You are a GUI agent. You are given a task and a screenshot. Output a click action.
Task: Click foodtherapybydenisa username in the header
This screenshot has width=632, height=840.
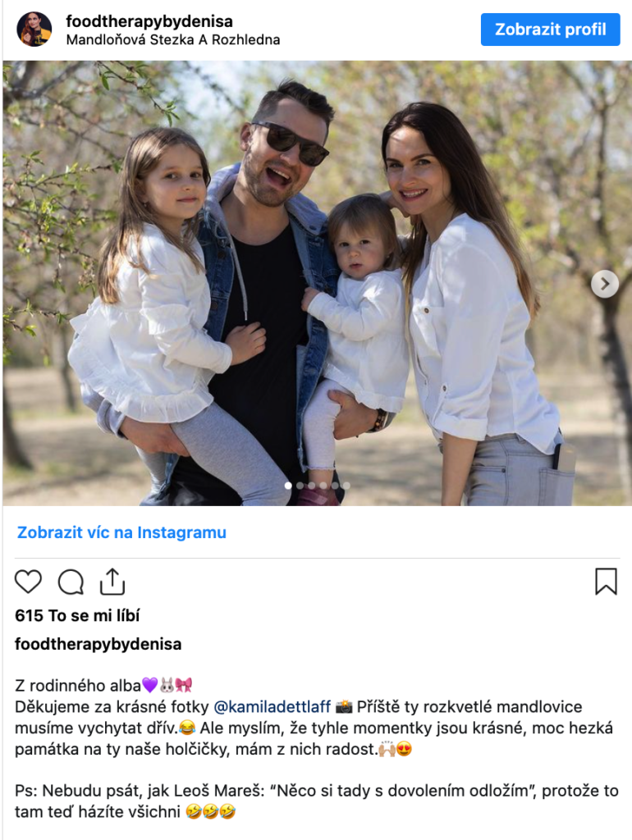(149, 21)
